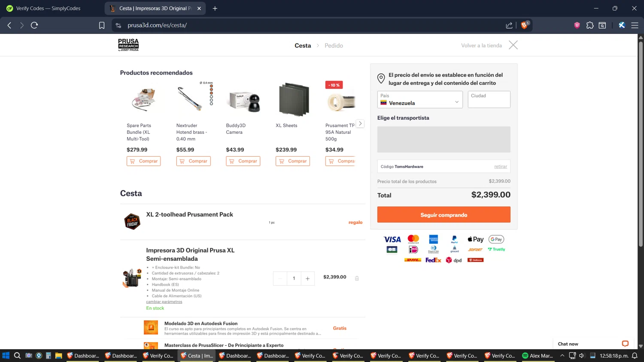The width and height of the screenshot is (644, 362).
Task: Click the FedEx carrier logo
Action: [x=433, y=260]
